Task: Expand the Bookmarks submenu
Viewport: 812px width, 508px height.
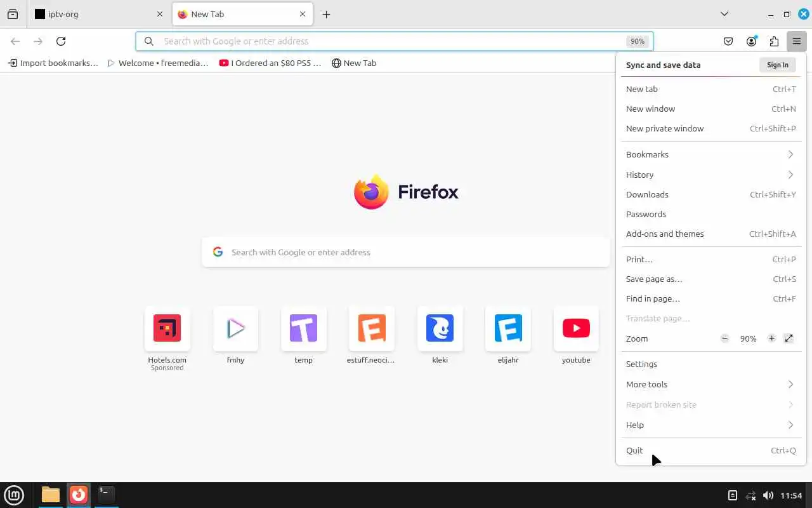Action: [x=710, y=155]
